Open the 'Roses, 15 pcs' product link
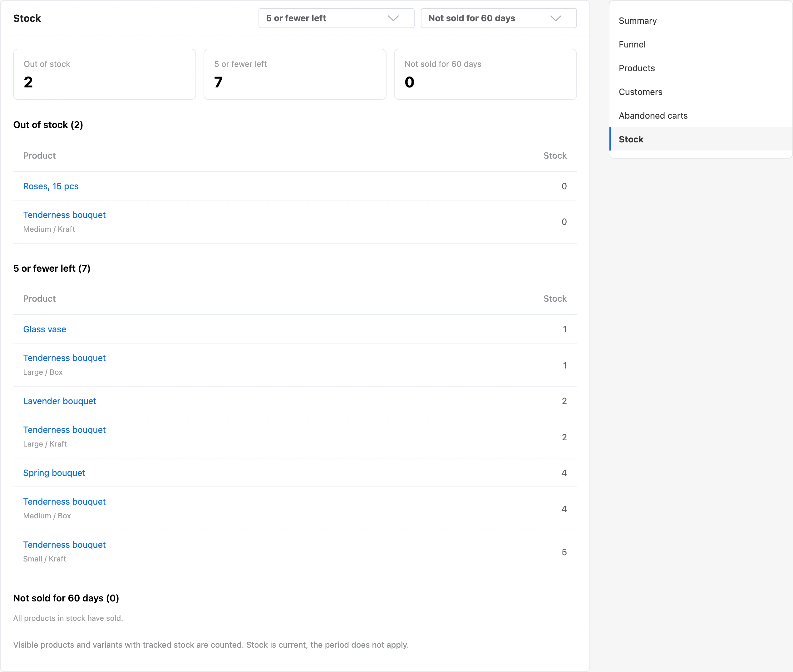The height and width of the screenshot is (672, 793). pyautogui.click(x=51, y=186)
